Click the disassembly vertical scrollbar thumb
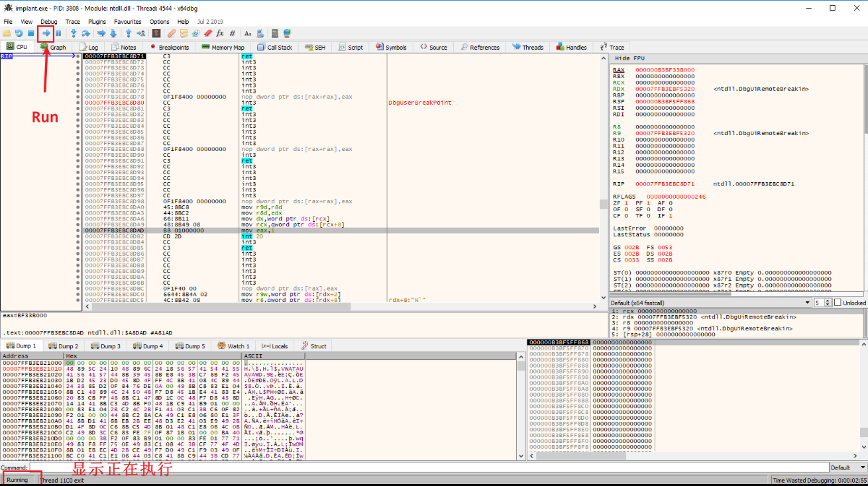This screenshot has height=486, width=868. [603, 204]
